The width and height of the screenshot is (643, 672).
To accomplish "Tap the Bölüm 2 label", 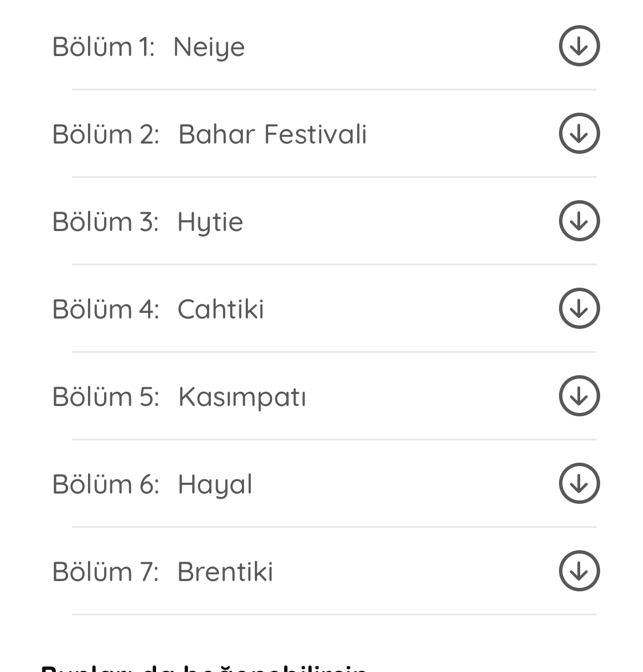I will click(106, 134).
